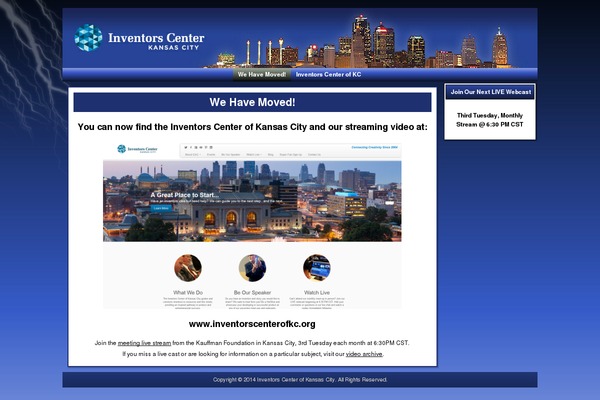
Task: Click the What We Do circle image in preview
Action: coord(188,268)
